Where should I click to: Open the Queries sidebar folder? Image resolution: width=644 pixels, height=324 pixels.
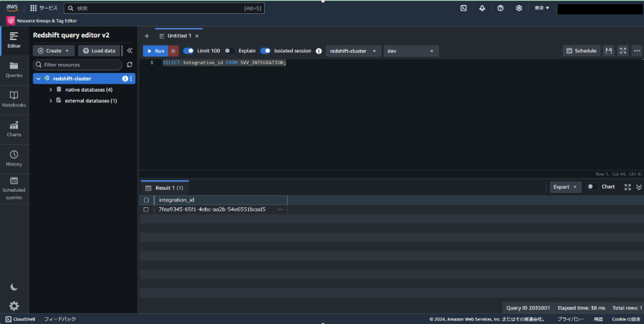coord(14,70)
